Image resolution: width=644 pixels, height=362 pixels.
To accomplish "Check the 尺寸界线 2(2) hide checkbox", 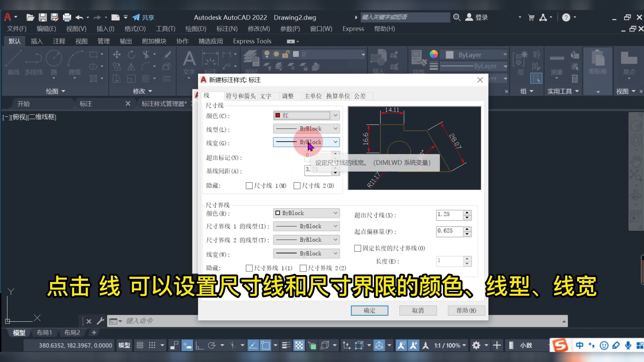I will click(x=303, y=268).
